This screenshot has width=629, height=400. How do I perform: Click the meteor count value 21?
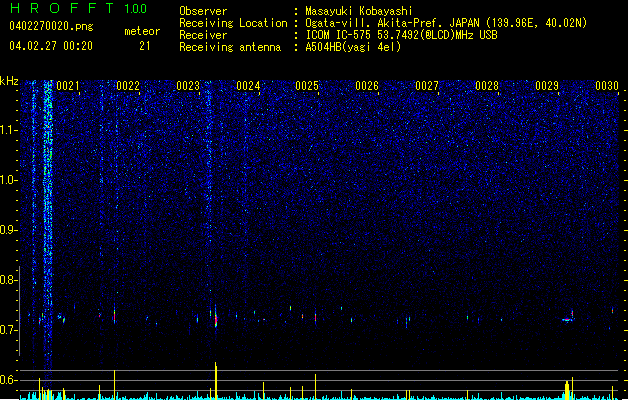click(x=144, y=46)
